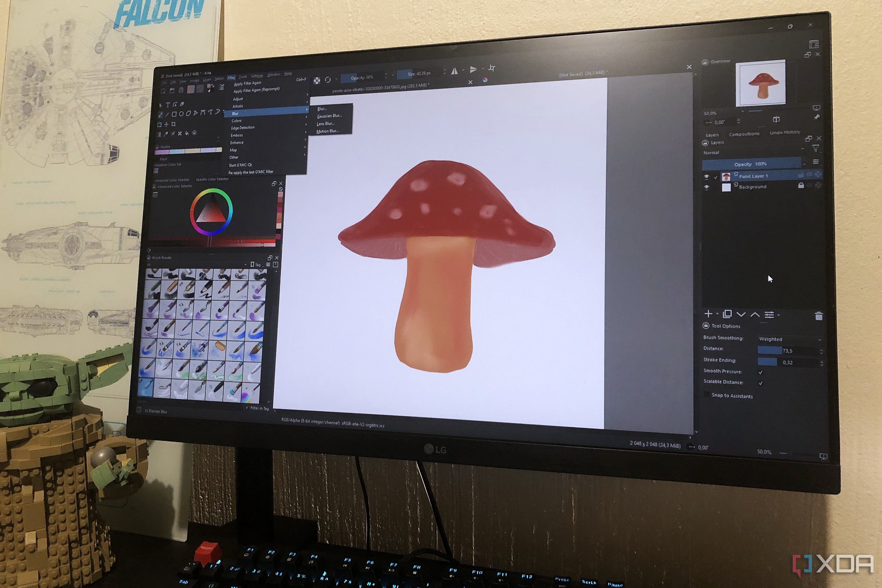The height and width of the screenshot is (588, 882).
Task: Click Start G'MIC-Qt menu entry
Action: (x=240, y=165)
